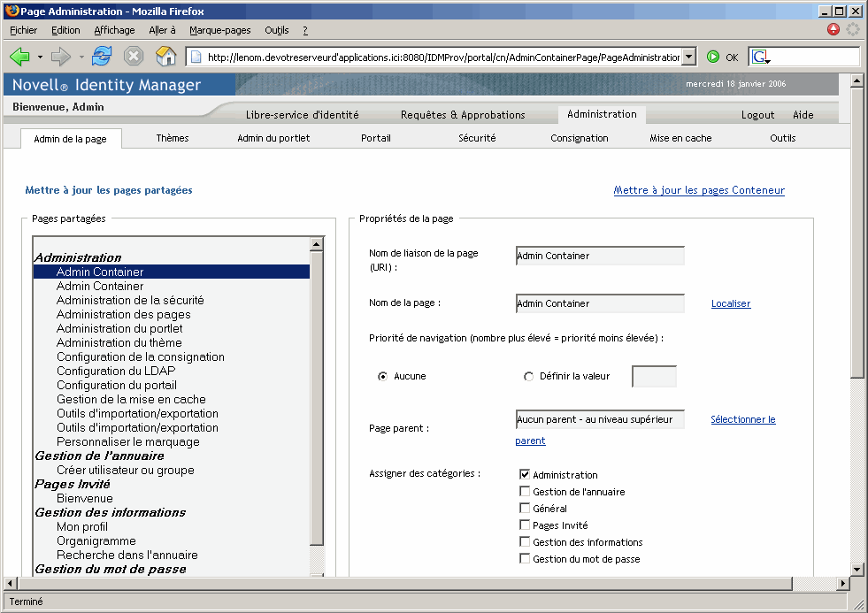Click the Nom de la page input field

(600, 303)
